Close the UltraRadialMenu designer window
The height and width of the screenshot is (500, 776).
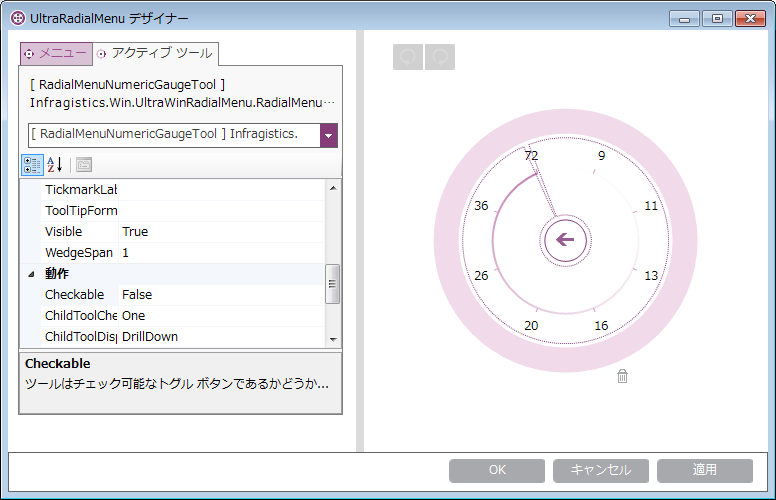[750, 19]
